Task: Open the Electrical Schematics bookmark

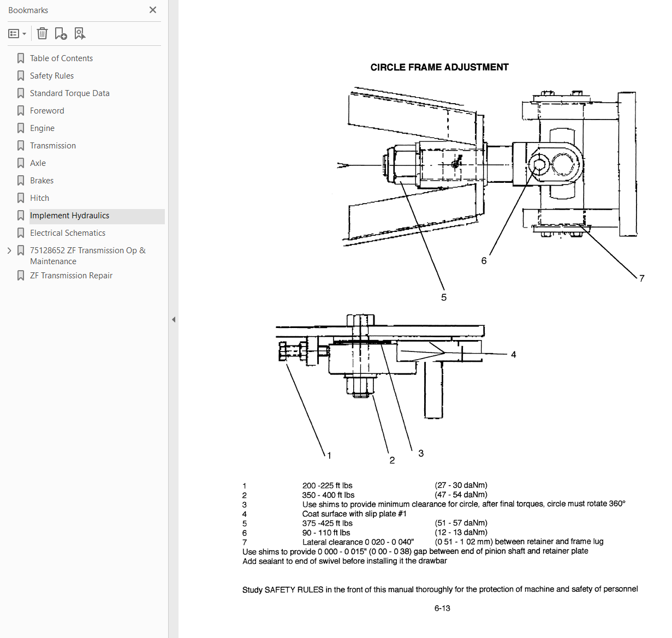Action: click(68, 233)
